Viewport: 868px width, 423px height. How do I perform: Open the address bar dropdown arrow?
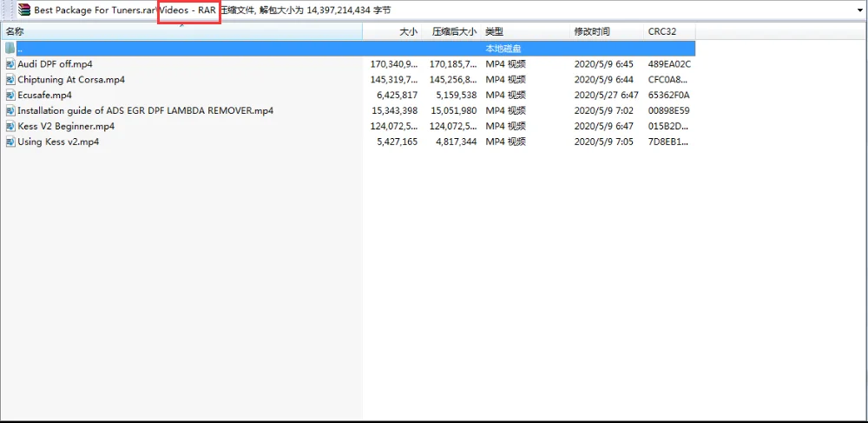click(x=861, y=10)
